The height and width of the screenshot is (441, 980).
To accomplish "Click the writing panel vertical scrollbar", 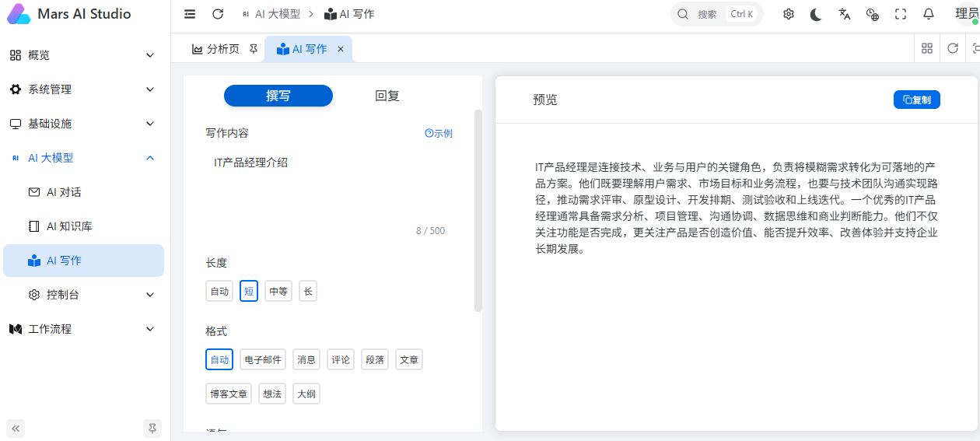I will 478,210.
